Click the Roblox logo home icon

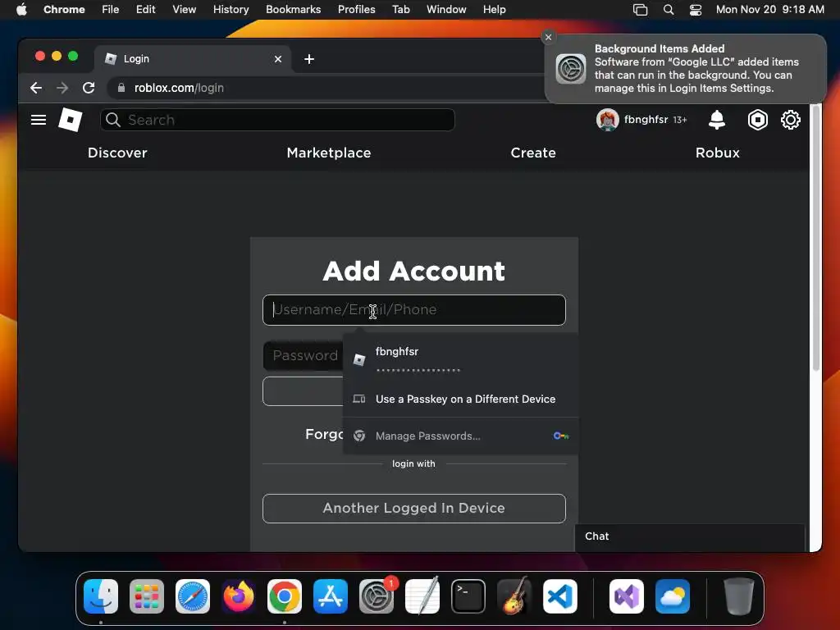click(x=71, y=120)
